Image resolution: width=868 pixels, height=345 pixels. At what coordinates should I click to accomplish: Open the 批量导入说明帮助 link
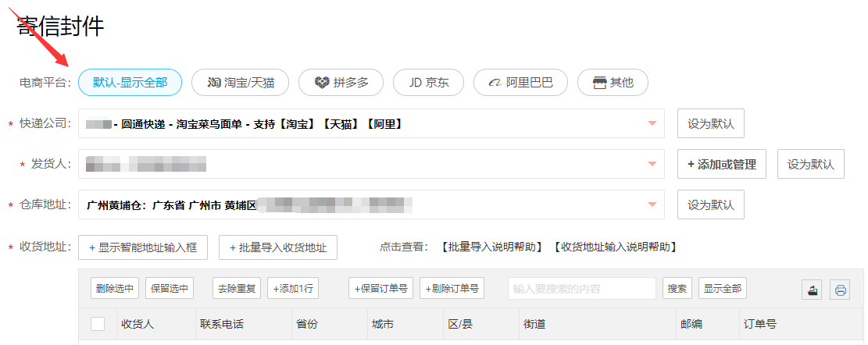(492, 247)
